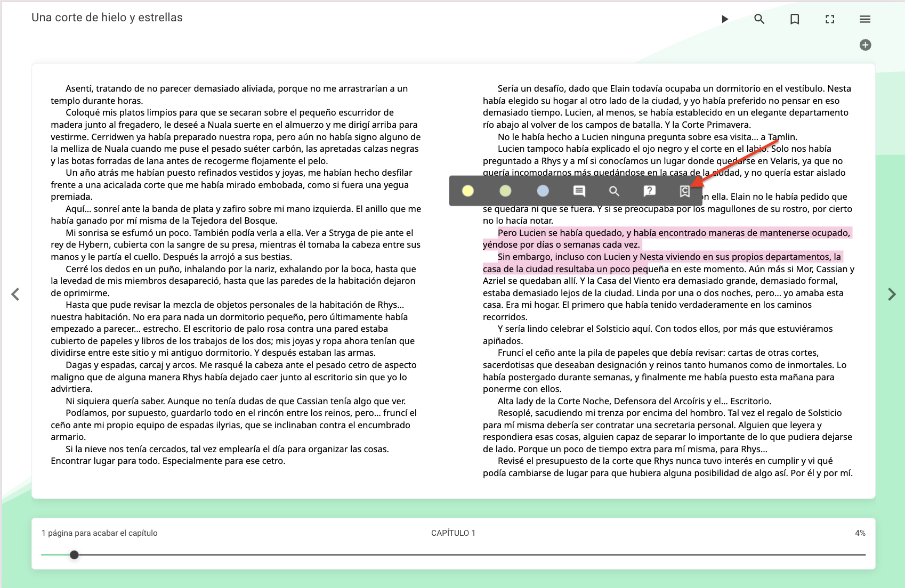Go to the next page arrow
Viewport: 905px width, 588px height.
tap(892, 294)
